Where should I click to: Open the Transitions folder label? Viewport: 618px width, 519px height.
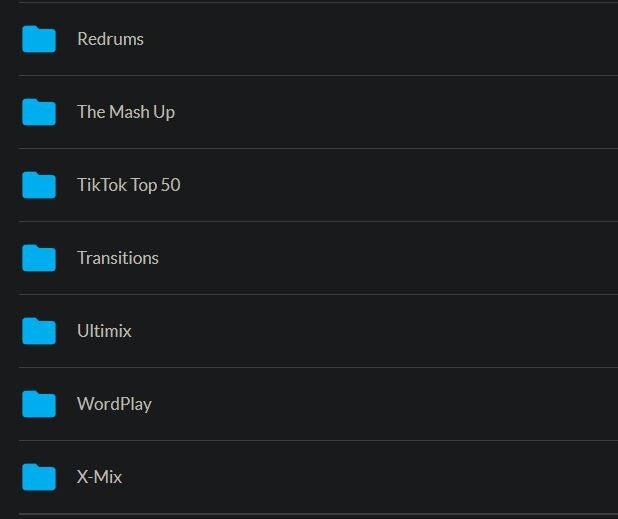[118, 258]
